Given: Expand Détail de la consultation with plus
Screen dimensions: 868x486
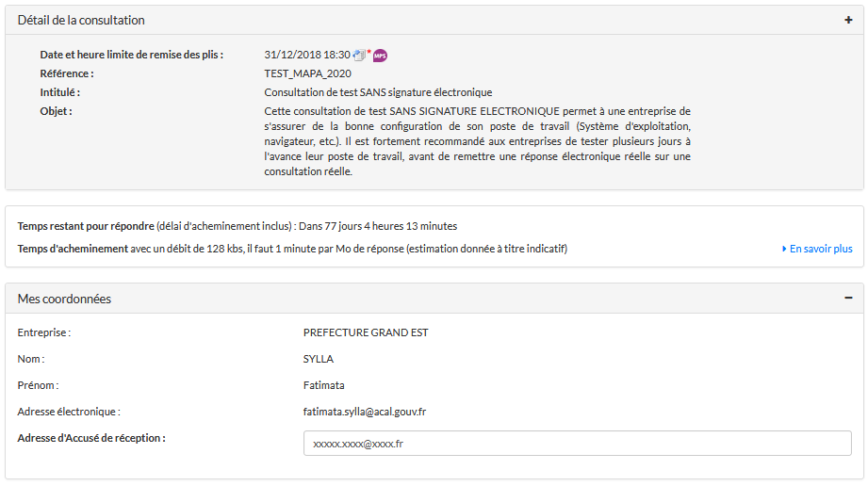Looking at the screenshot, I should 848,20.
